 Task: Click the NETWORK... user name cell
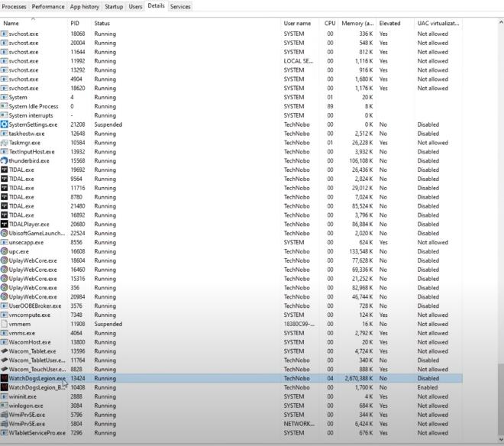point(299,424)
